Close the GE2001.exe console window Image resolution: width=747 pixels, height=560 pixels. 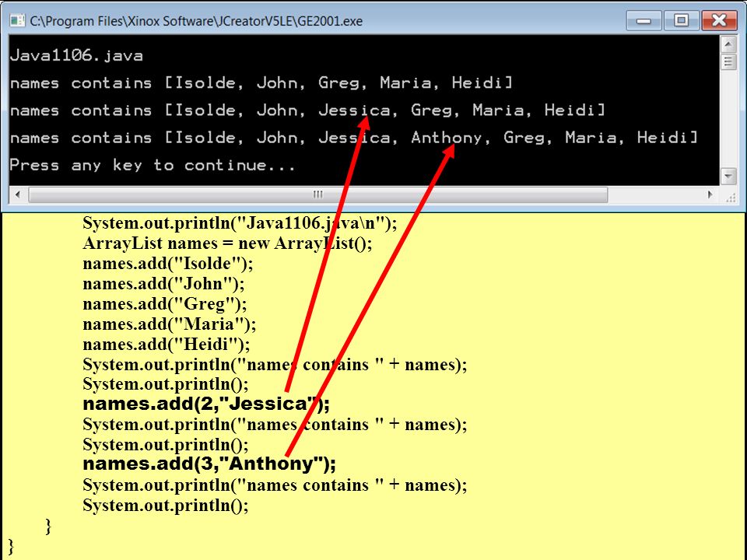(719, 20)
